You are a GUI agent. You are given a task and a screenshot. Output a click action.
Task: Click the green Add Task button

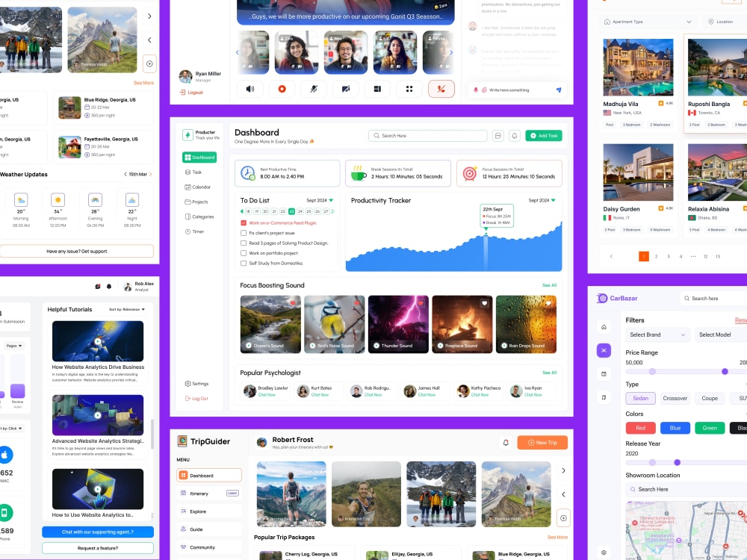(544, 136)
